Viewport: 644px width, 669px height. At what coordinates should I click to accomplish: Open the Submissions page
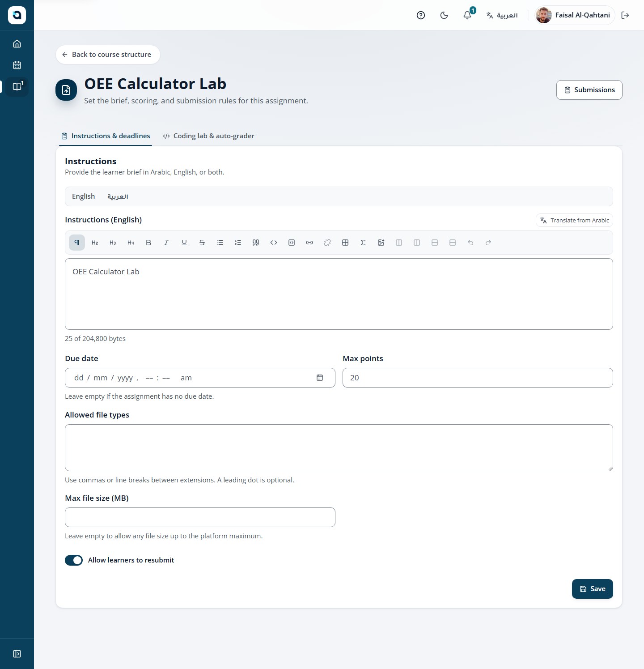589,90
